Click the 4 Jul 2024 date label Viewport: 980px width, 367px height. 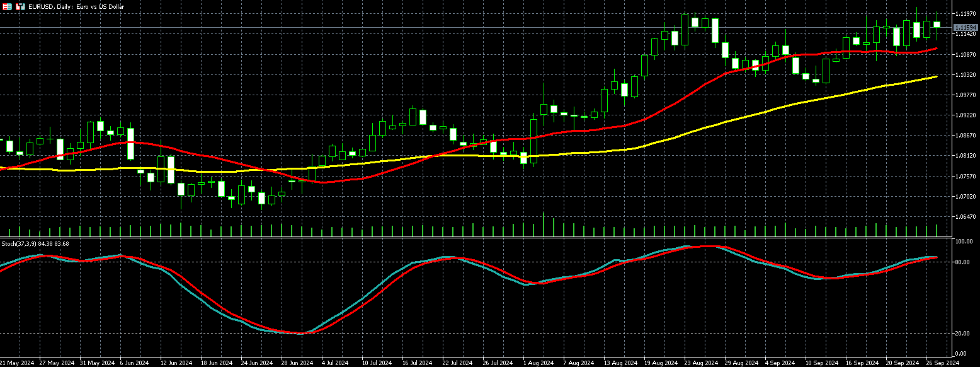click(x=335, y=363)
